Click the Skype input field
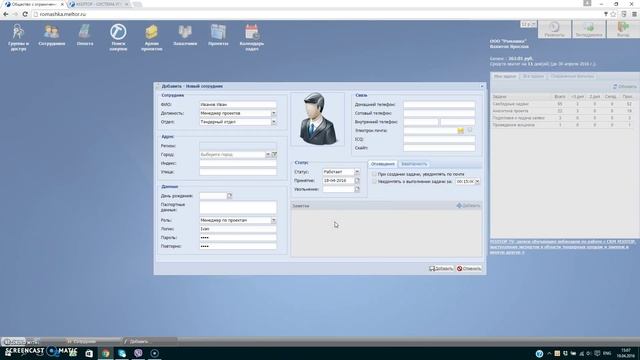 (439, 148)
